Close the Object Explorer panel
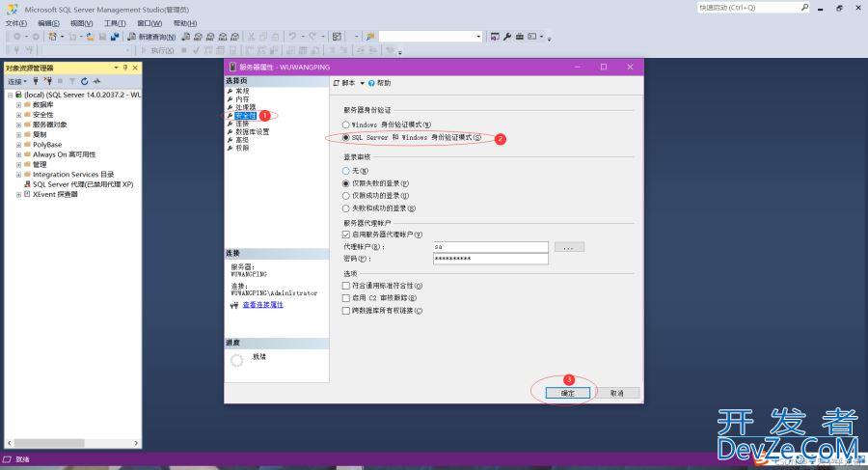868x470 pixels. [134, 68]
